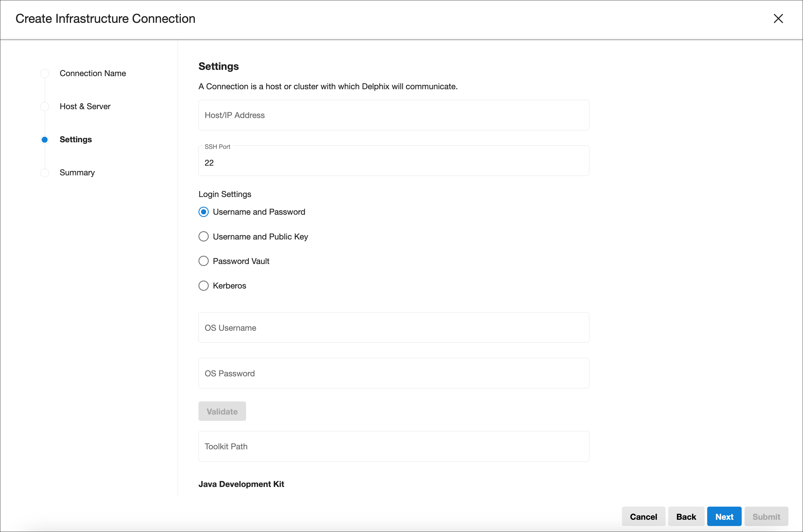The image size is (803, 532).
Task: Click the Host/IP Address field
Action: pyautogui.click(x=394, y=115)
